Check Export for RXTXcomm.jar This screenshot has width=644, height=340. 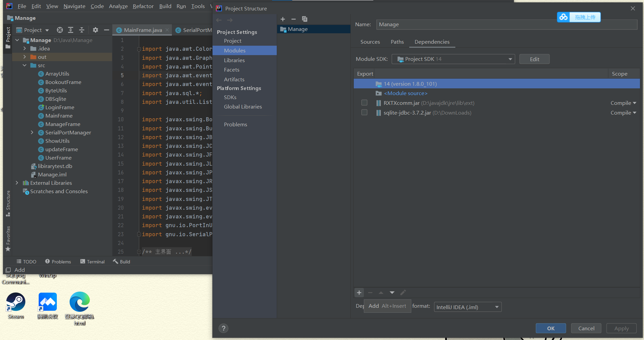(x=364, y=102)
